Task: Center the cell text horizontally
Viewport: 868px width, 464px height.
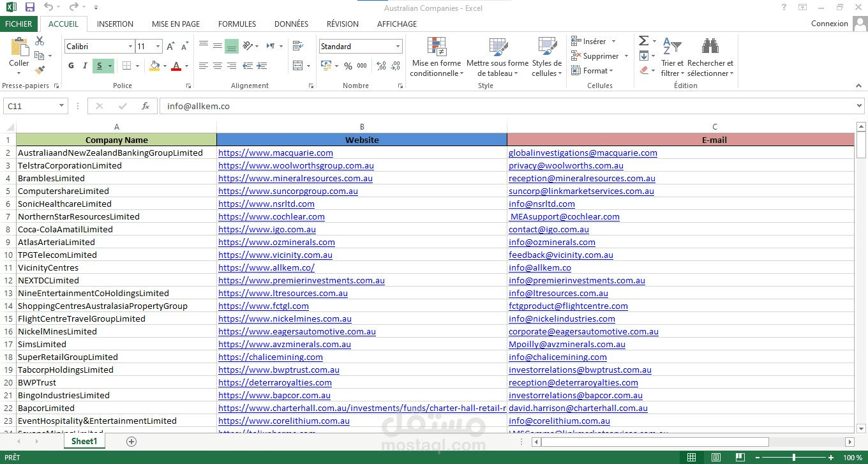Action: [218, 66]
